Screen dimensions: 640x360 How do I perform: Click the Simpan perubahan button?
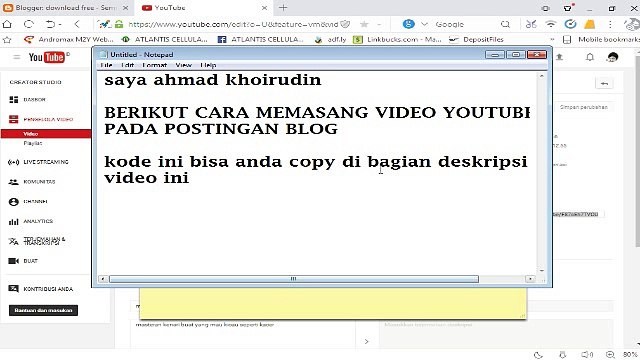coord(584,107)
